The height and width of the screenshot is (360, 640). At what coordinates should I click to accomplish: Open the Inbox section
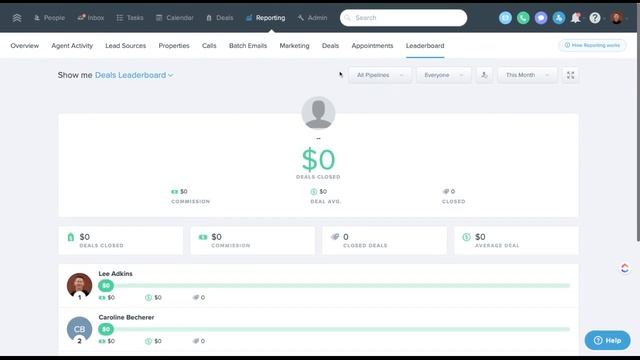[91, 18]
